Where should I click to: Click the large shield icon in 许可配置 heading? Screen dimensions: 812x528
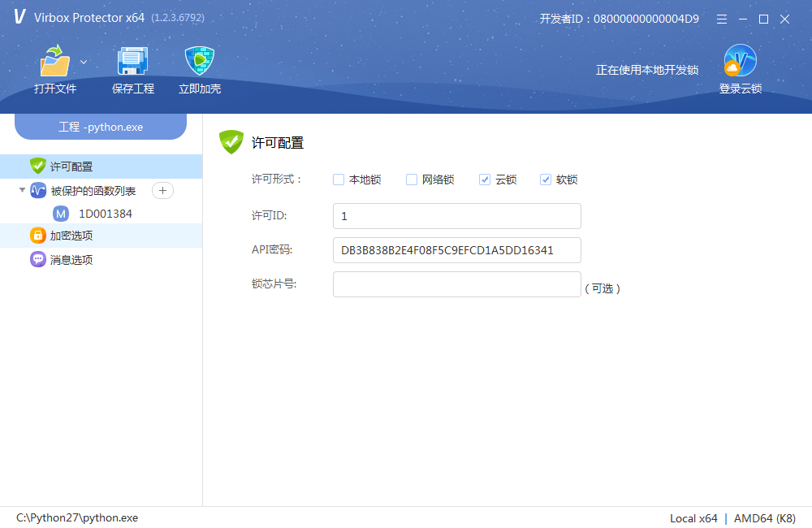(x=231, y=141)
